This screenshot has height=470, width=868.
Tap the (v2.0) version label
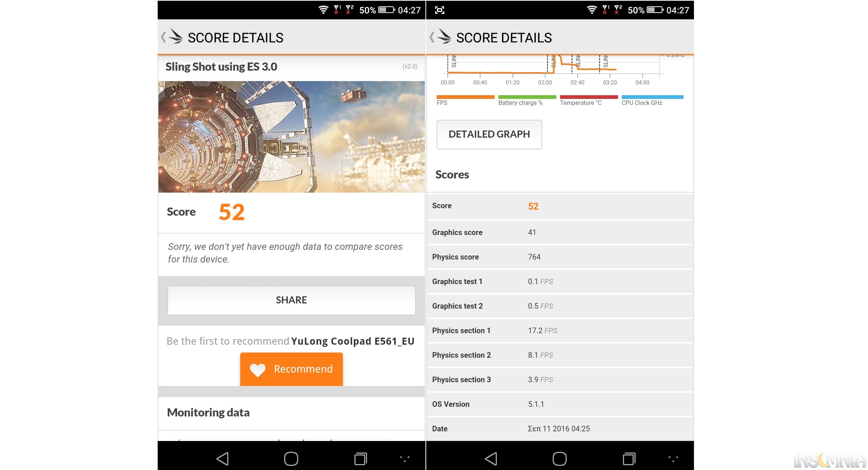click(410, 66)
